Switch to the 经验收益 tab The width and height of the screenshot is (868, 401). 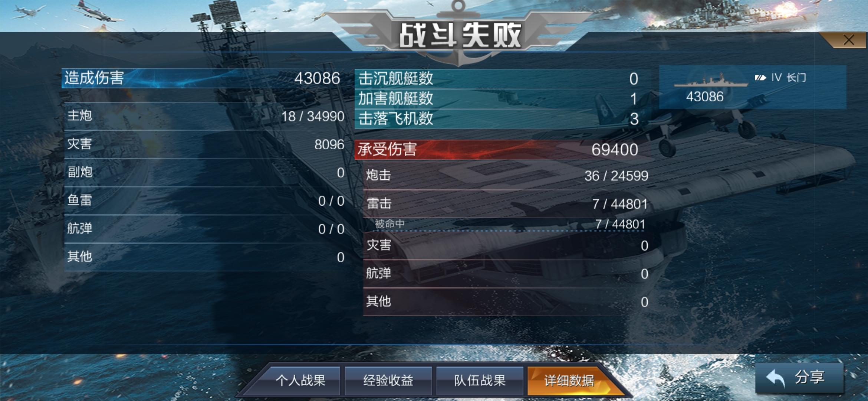click(388, 381)
